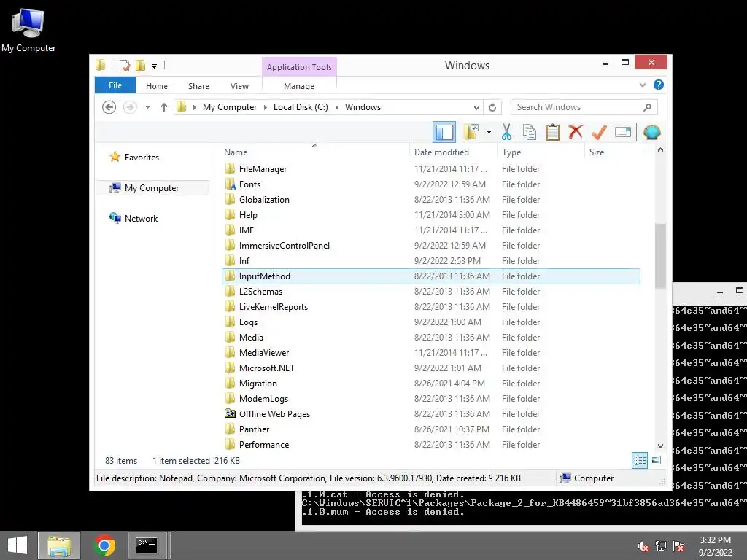Click the search magnifier icon
Screen dimensions: 747x560
point(648,107)
